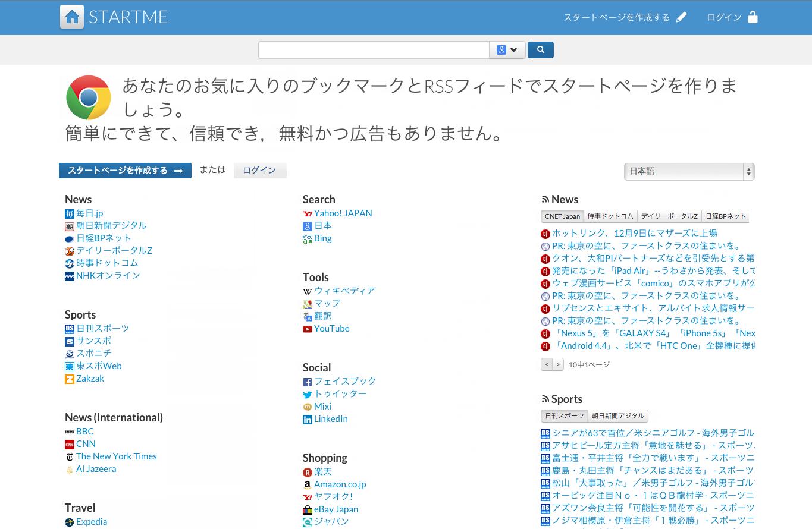The image size is (812, 529).
Task: Open the 東スポWeb link
Action: click(x=99, y=366)
